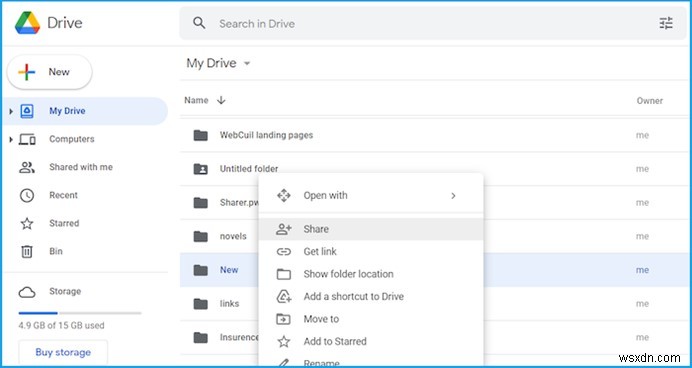Click the folder icon of the New row
The height and width of the screenshot is (368, 692).
200,270
